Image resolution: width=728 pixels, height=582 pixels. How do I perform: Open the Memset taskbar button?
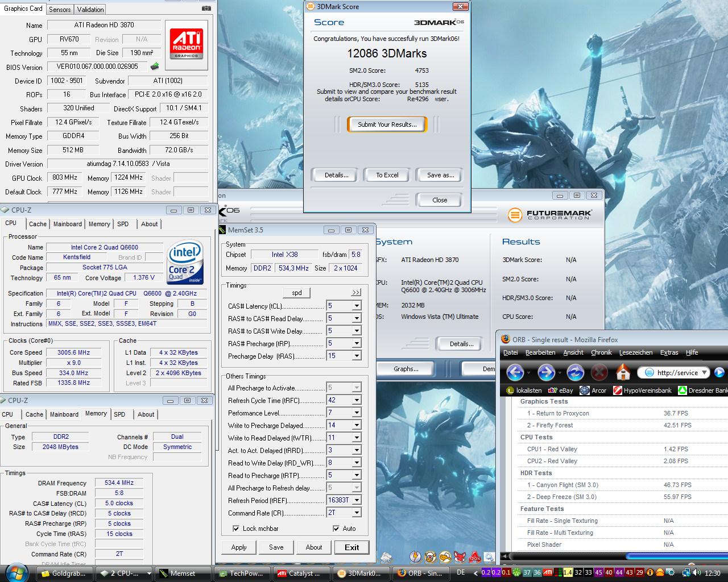click(183, 573)
